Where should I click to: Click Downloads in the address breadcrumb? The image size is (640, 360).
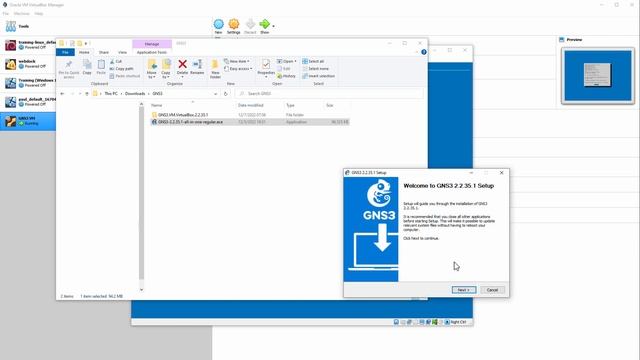pyautogui.click(x=135, y=93)
